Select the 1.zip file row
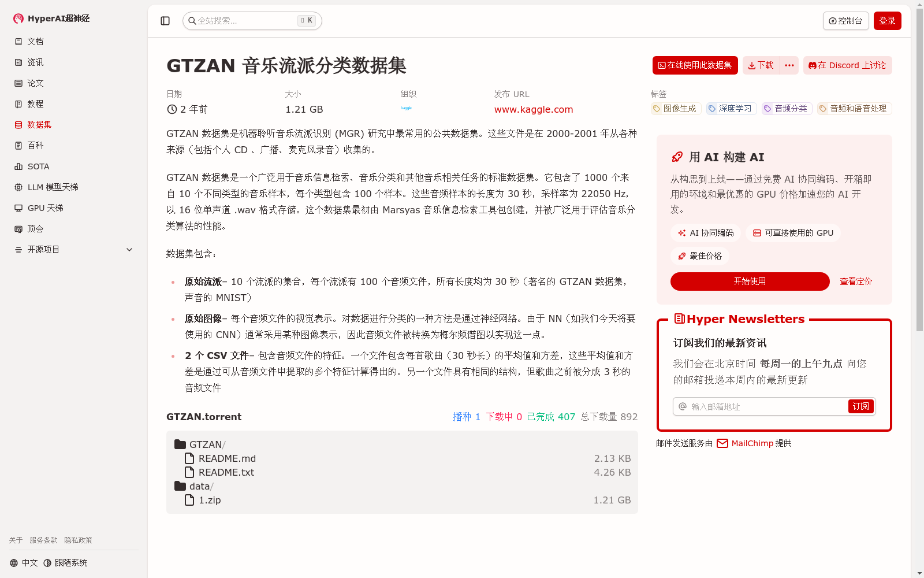Viewport: 924px width, 578px height. [402, 500]
